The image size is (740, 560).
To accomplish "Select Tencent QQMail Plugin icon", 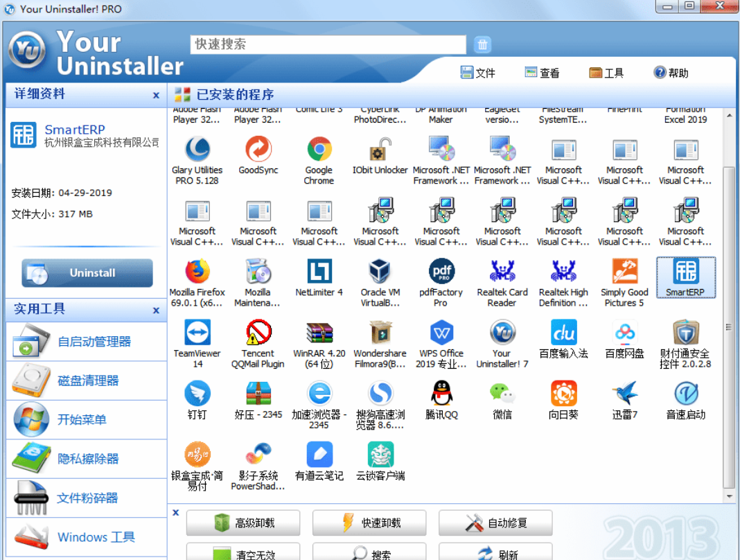I will (258, 333).
